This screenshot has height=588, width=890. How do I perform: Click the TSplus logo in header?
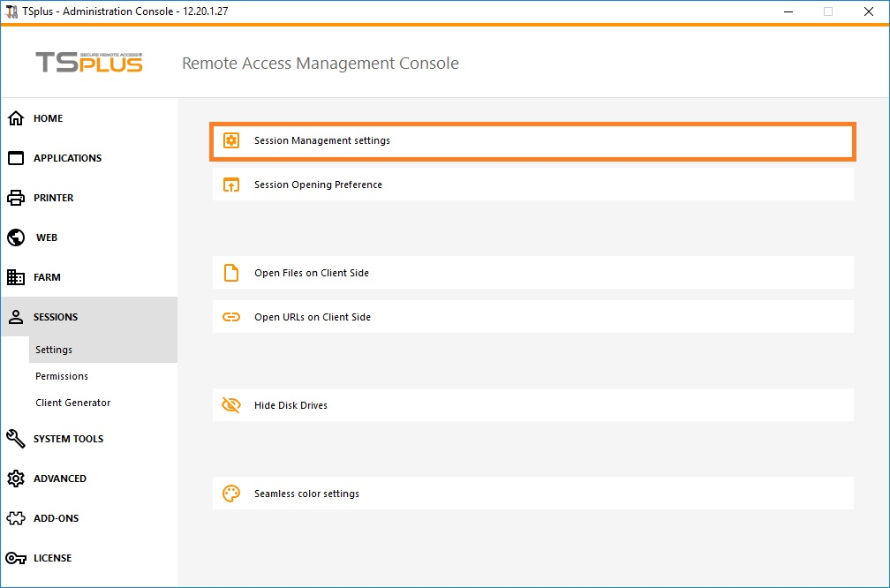click(x=89, y=63)
